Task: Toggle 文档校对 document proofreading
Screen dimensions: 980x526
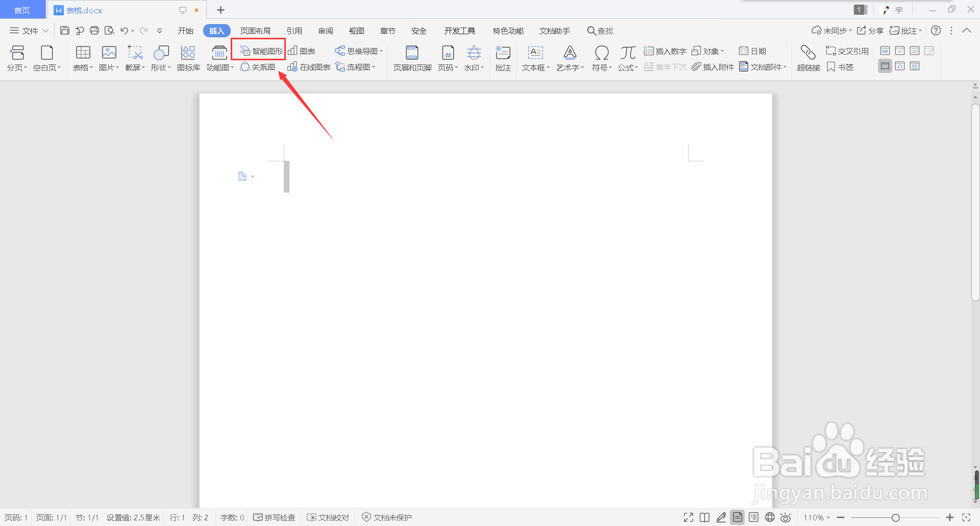Action: (x=328, y=517)
